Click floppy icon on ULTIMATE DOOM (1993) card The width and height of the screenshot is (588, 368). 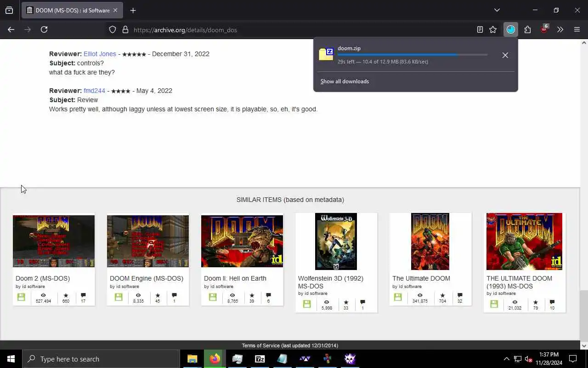point(494,304)
